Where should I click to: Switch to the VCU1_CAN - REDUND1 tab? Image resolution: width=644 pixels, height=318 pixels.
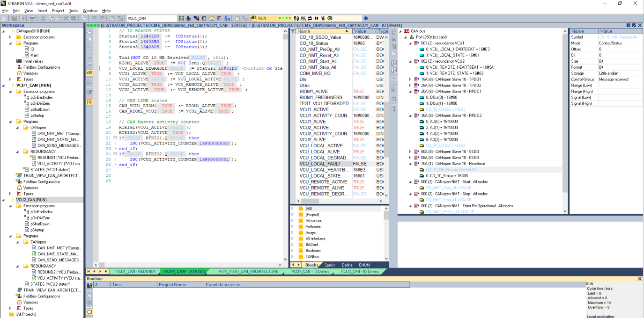(x=135, y=271)
